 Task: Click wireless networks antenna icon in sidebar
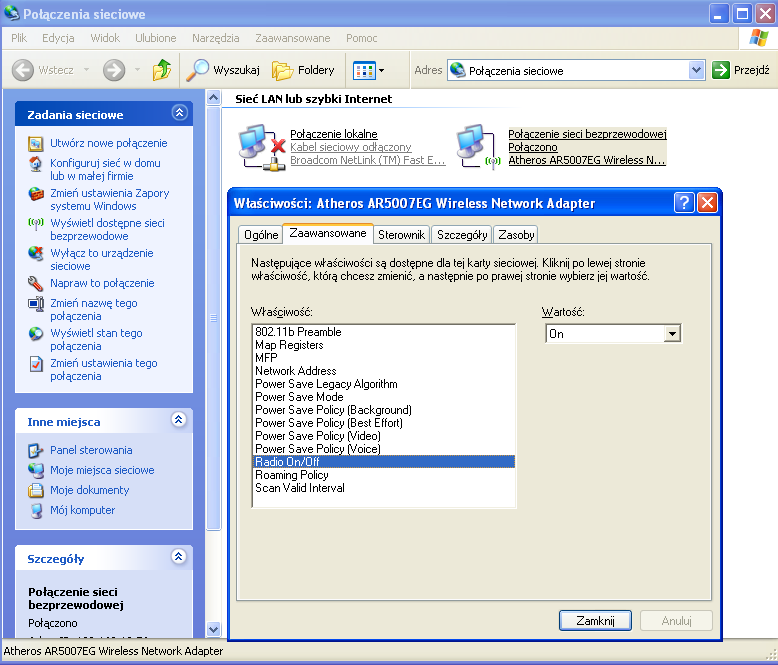[36, 224]
